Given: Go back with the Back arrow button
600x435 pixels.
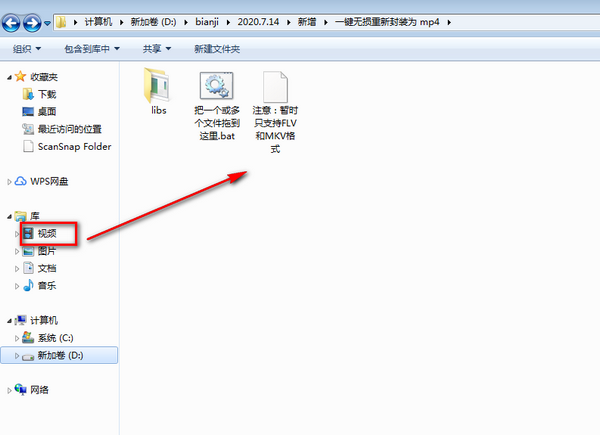Looking at the screenshot, I should [x=11, y=23].
